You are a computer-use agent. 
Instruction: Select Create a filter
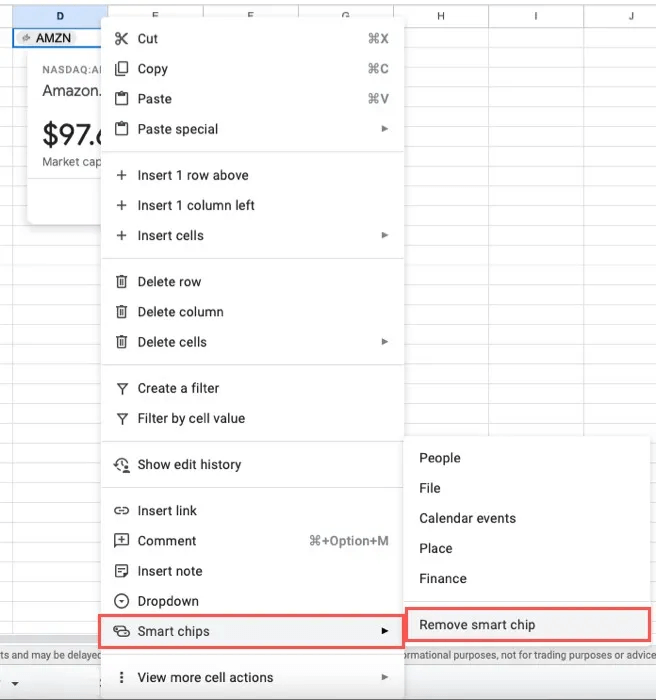tap(252, 388)
